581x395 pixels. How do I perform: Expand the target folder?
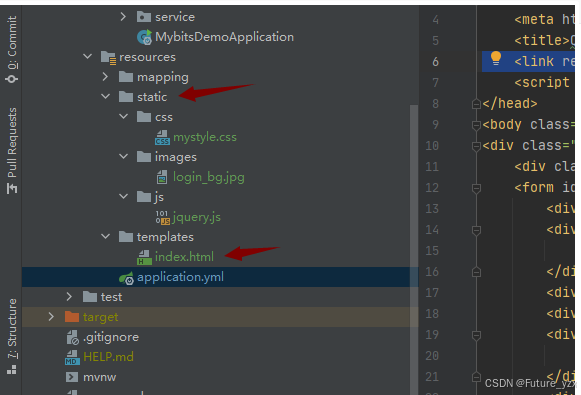tap(51, 317)
